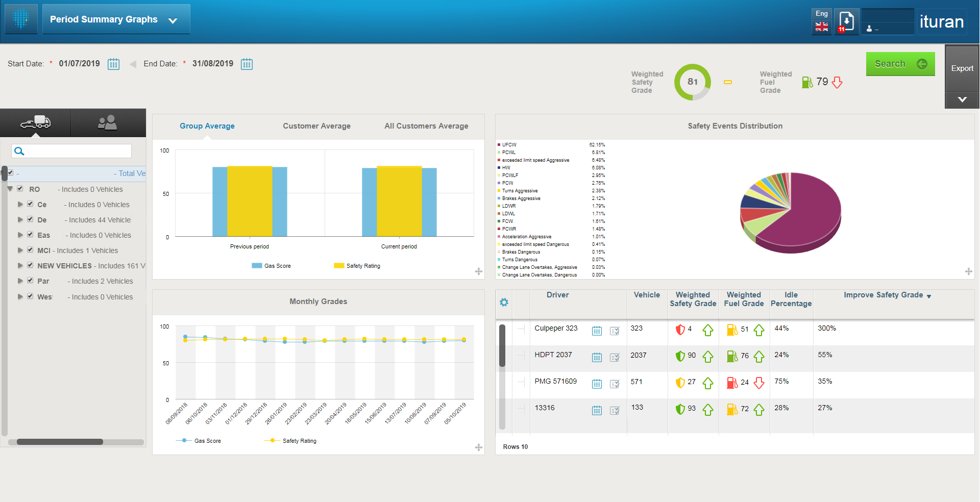Screen dimensions: 980x502
Task: Toggle the NEW VEHICLES group checkbox
Action: (x=30, y=265)
